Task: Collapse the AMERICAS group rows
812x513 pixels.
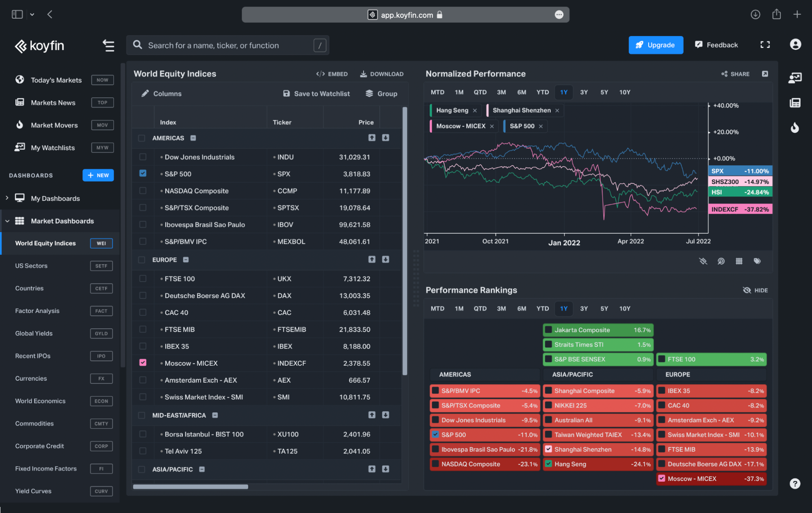Action: point(193,138)
